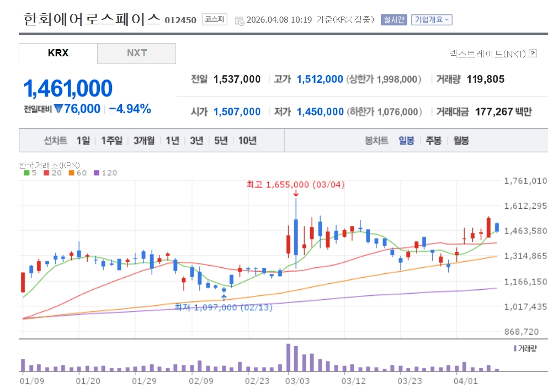Click the calendar icon beside the date
This screenshot has height=392, width=548.
click(x=240, y=21)
